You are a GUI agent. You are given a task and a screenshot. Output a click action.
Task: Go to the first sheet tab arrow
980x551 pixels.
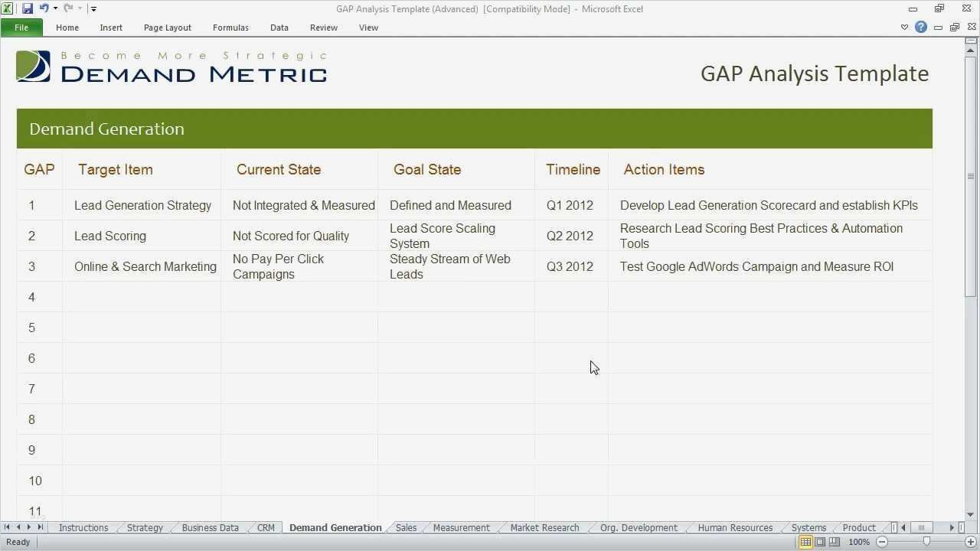pyautogui.click(x=7, y=527)
